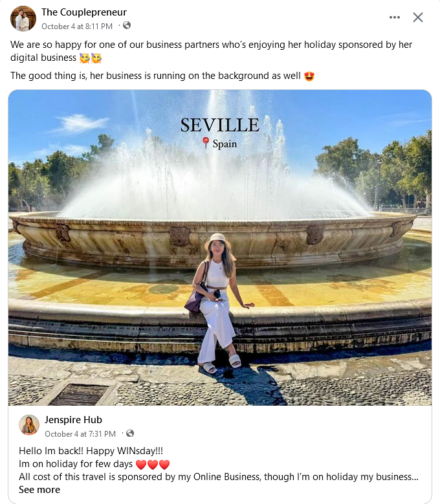Click the Jenspire Hub avatar
The height and width of the screenshot is (504, 440).
click(29, 425)
